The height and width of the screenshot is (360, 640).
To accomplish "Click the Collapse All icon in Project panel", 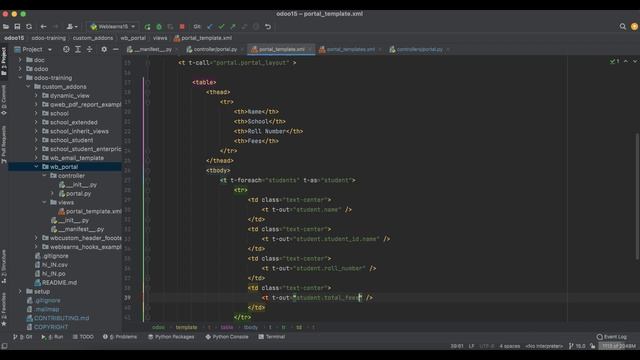I will tap(89, 49).
